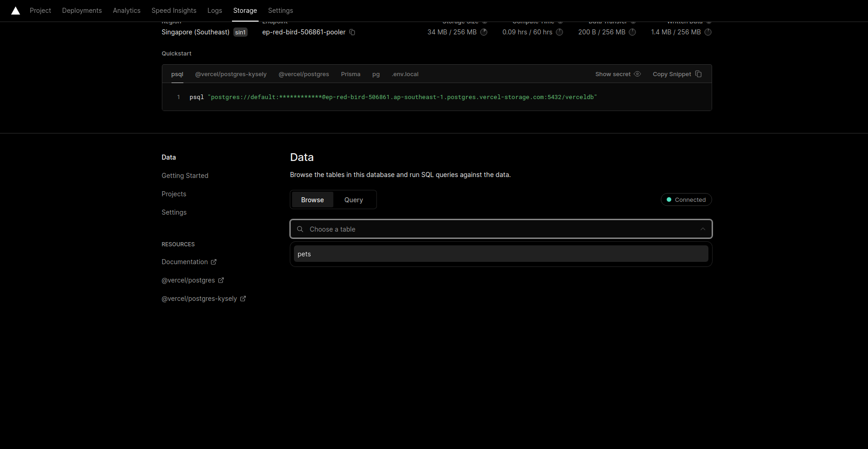
Task: Click the Written Data usage gauge icon
Action: click(x=708, y=32)
